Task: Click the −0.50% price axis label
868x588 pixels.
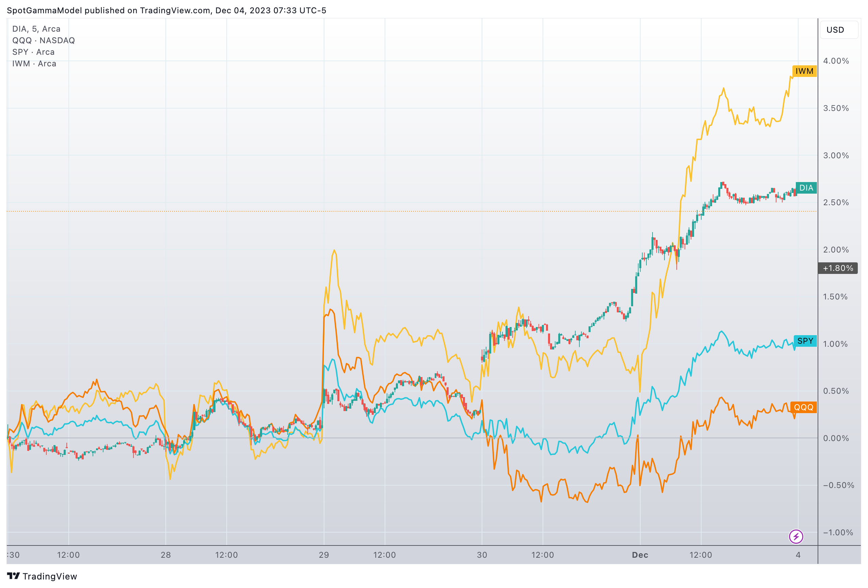Action: pyautogui.click(x=838, y=485)
